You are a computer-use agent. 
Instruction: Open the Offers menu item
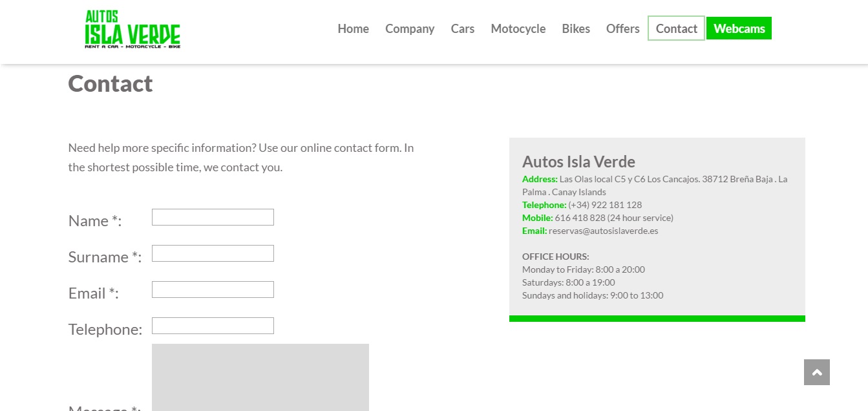pyautogui.click(x=622, y=28)
